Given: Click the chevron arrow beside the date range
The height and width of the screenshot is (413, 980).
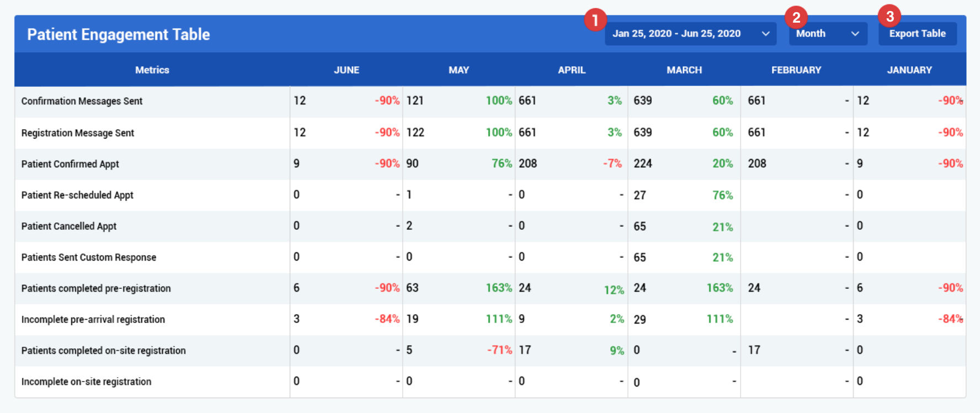Looking at the screenshot, I should (765, 34).
